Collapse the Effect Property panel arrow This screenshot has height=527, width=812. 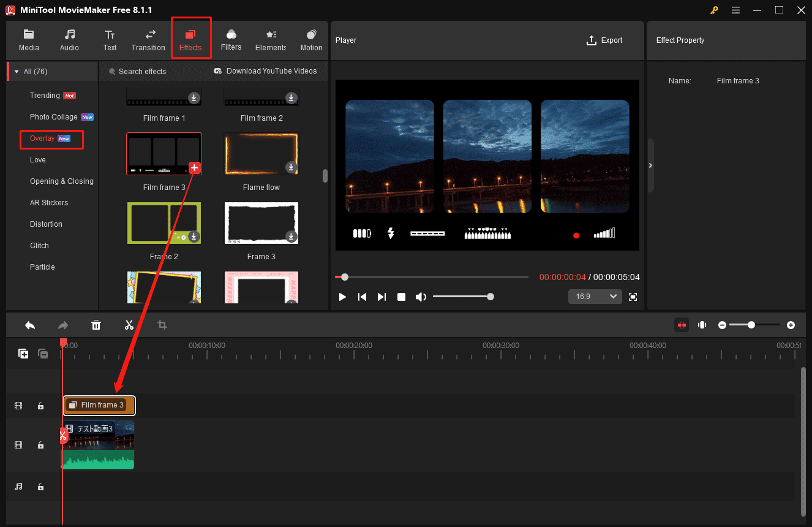click(x=650, y=165)
